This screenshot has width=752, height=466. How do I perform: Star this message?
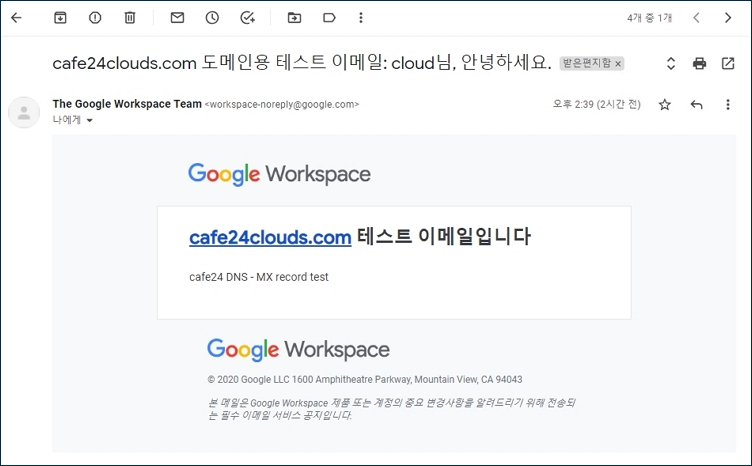point(664,105)
